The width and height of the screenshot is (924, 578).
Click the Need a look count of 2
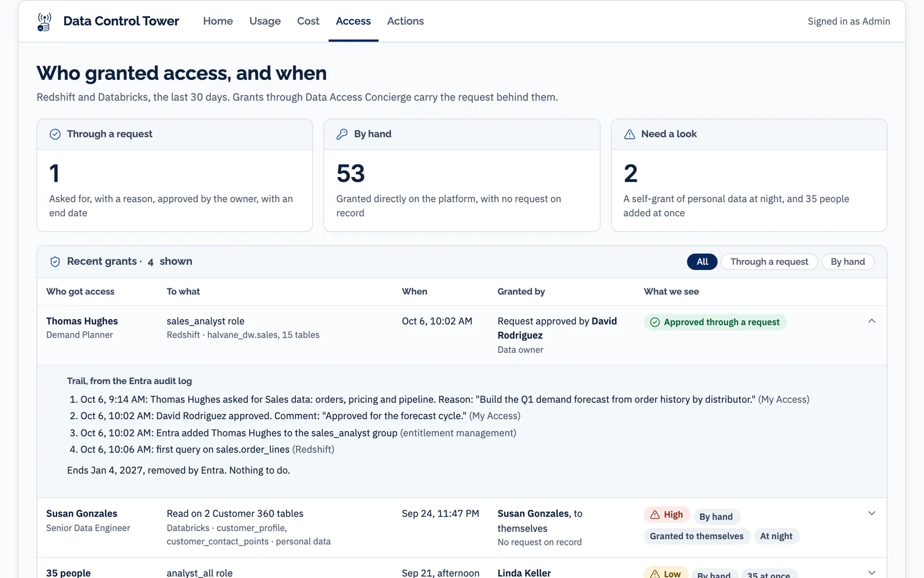point(631,173)
